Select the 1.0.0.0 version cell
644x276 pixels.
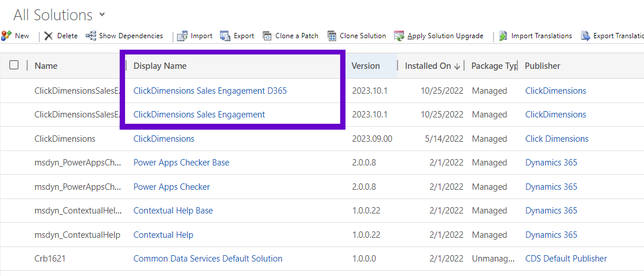[x=364, y=259]
